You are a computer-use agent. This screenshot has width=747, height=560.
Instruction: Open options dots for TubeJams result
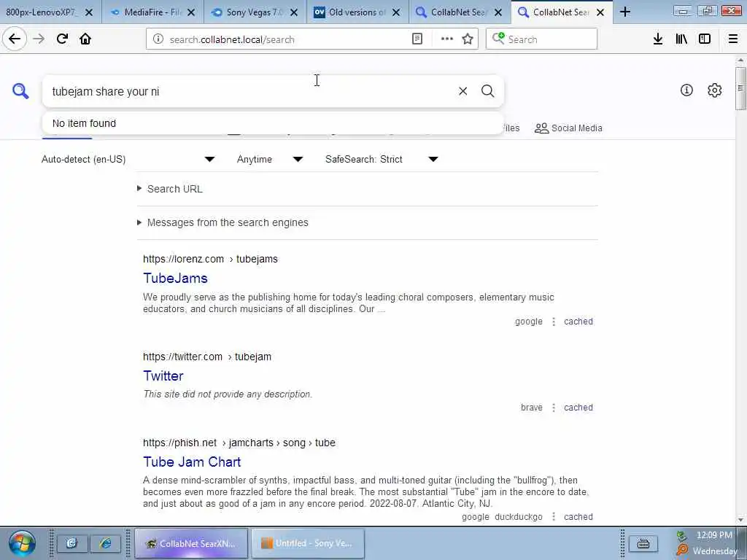553,322
